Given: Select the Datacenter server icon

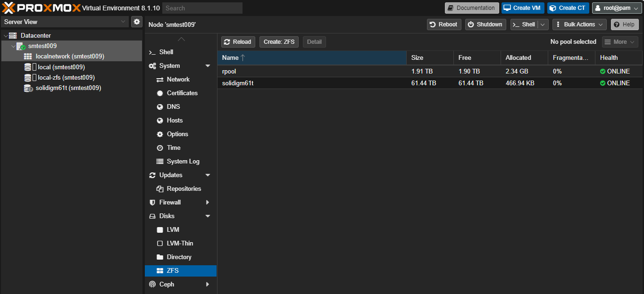Looking at the screenshot, I should (x=13, y=35).
